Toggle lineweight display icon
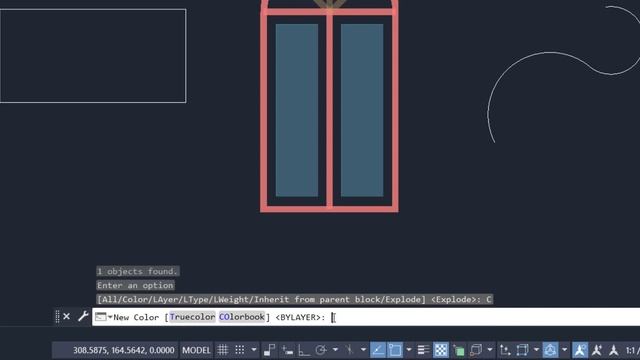 [x=423, y=350]
